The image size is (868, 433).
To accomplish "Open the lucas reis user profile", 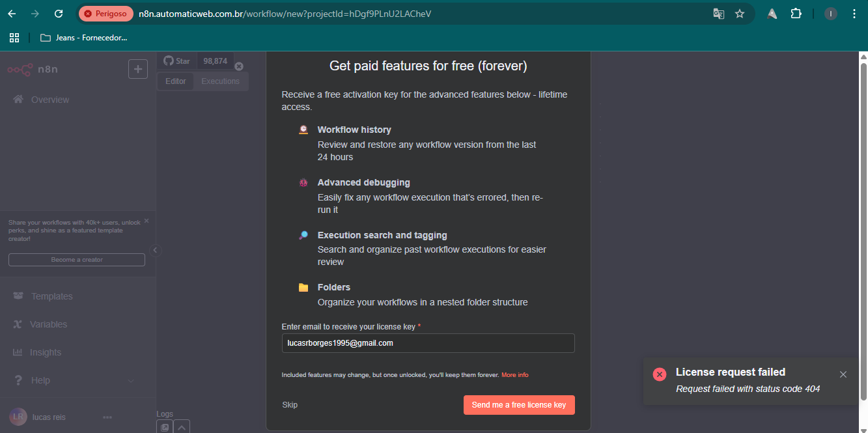I will pyautogui.click(x=38, y=417).
